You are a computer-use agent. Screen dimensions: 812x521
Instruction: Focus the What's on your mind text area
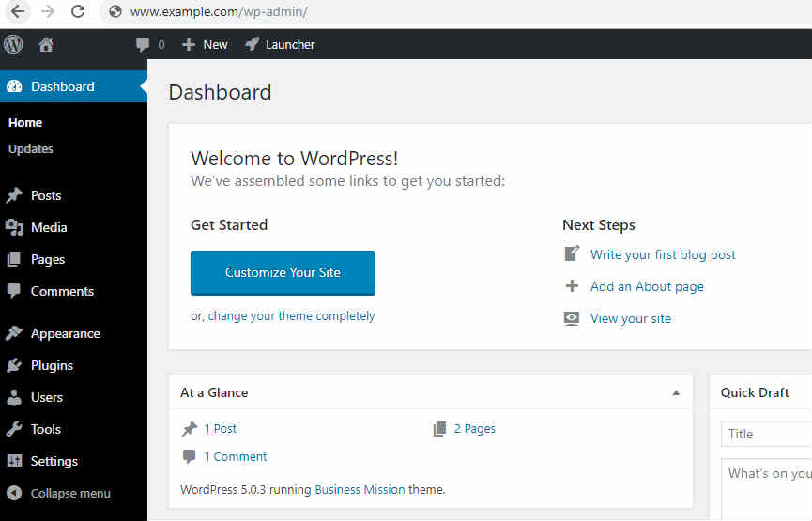(x=766, y=489)
